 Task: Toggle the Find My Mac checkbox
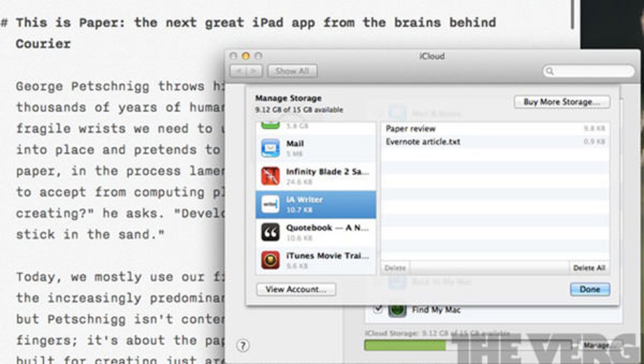coord(378,309)
